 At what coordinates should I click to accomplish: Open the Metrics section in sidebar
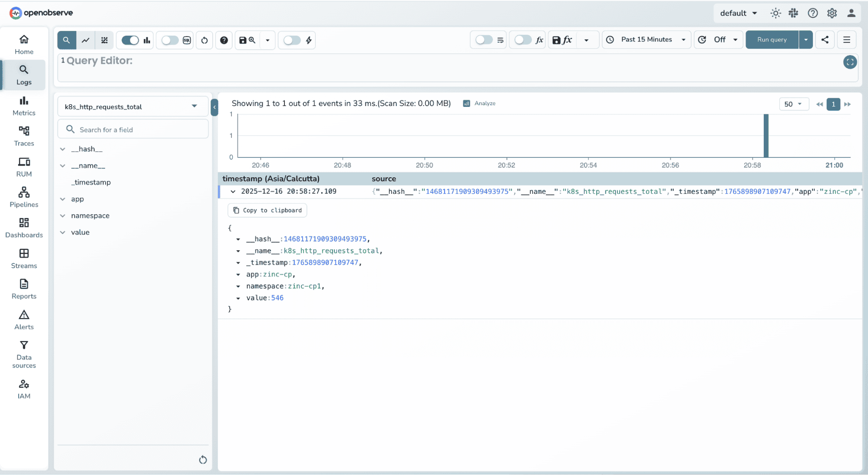pyautogui.click(x=24, y=106)
